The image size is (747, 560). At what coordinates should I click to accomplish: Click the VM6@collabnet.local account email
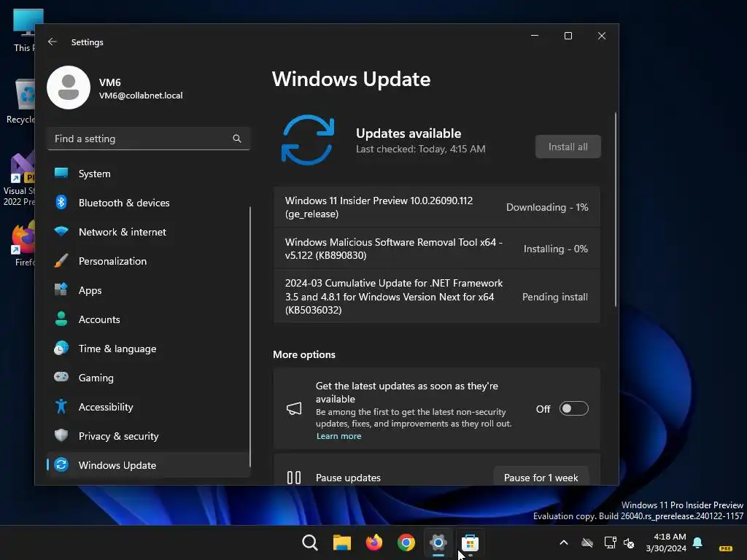point(141,96)
